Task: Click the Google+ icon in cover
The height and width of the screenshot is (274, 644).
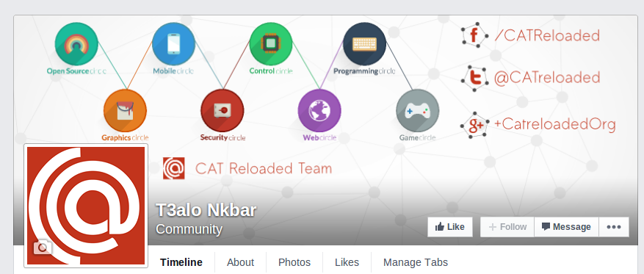Action: coord(474,125)
